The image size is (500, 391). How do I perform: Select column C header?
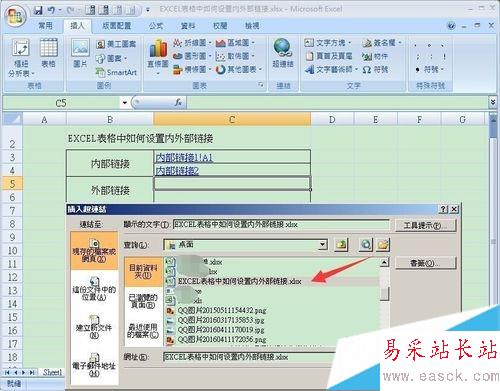coord(232,119)
